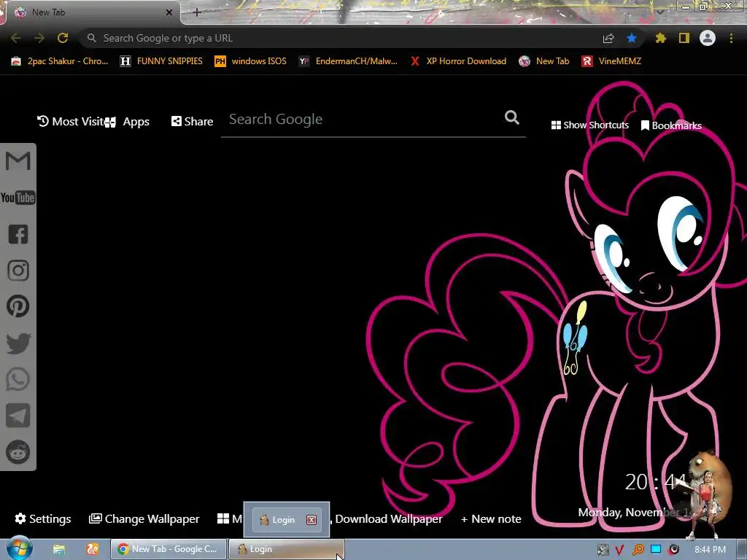Click the red V tray icon
Viewport: 747px width, 560px height.
click(x=619, y=550)
